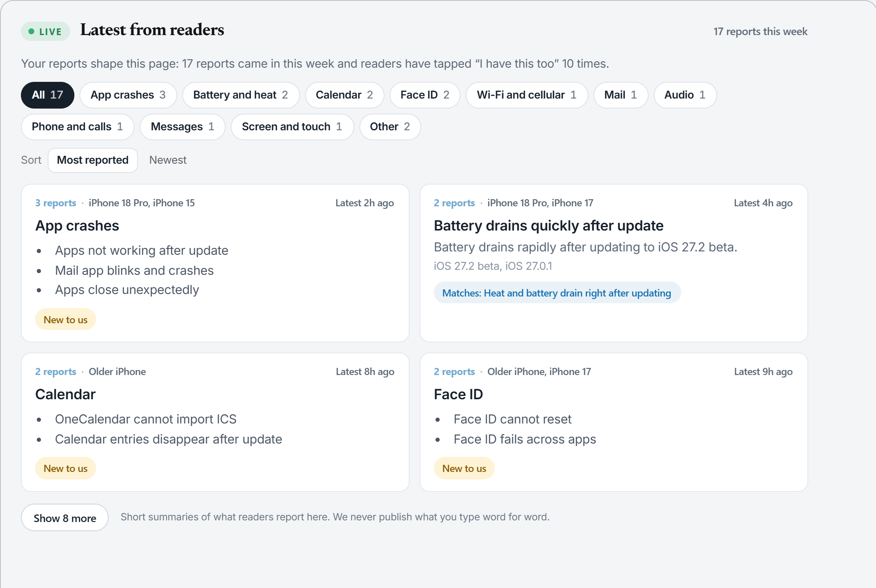Click 2 reports count on Face ID card
This screenshot has height=588, width=876.
click(454, 372)
